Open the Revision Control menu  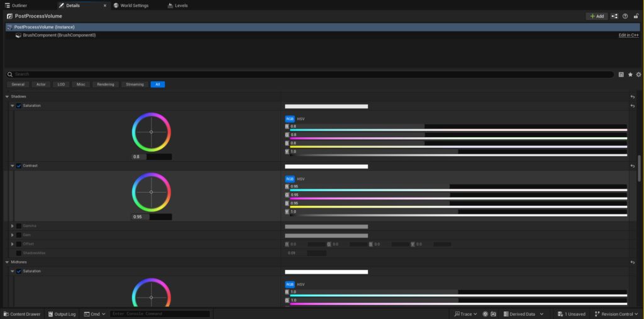[x=617, y=314]
